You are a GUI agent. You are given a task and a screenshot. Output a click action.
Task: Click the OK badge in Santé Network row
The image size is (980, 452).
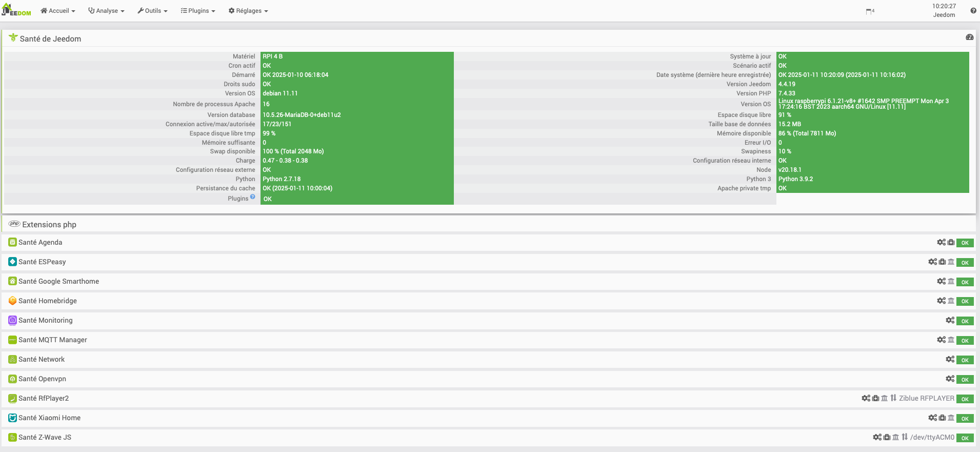(965, 360)
